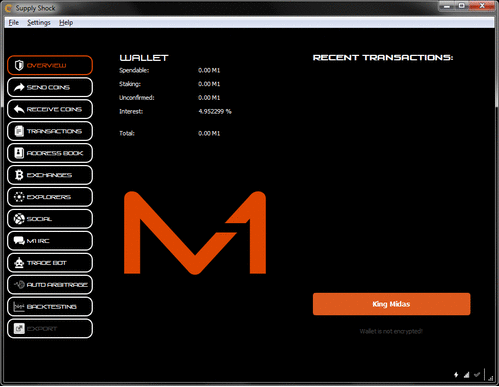Go to the Overview page label
The image size is (499, 387).
pyautogui.click(x=46, y=65)
